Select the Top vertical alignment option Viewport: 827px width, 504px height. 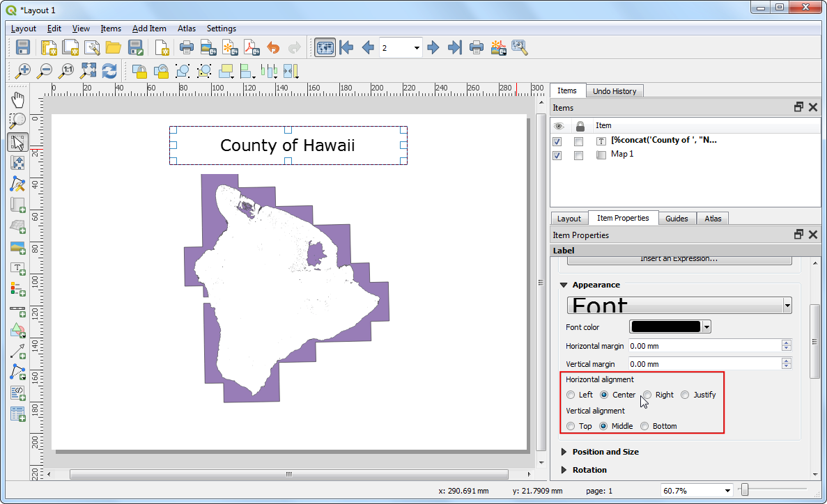pos(571,426)
